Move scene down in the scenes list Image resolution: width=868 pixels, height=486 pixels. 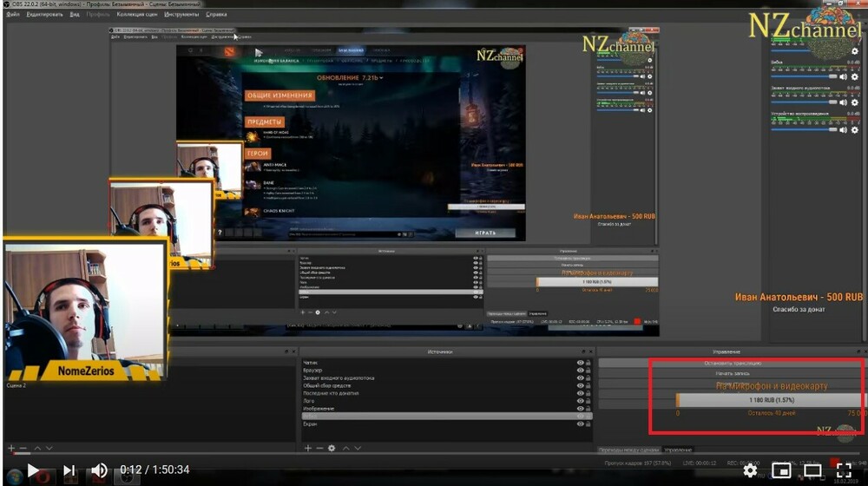click(49, 449)
